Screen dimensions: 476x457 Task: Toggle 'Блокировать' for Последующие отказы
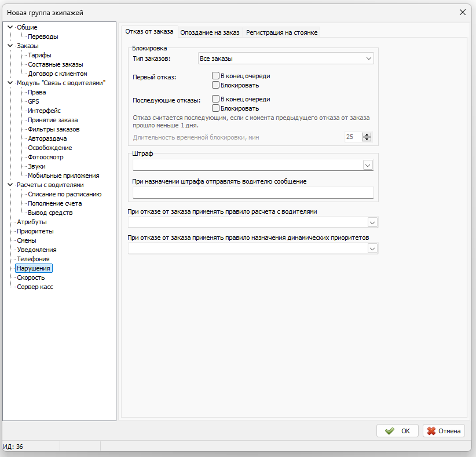pyautogui.click(x=215, y=108)
